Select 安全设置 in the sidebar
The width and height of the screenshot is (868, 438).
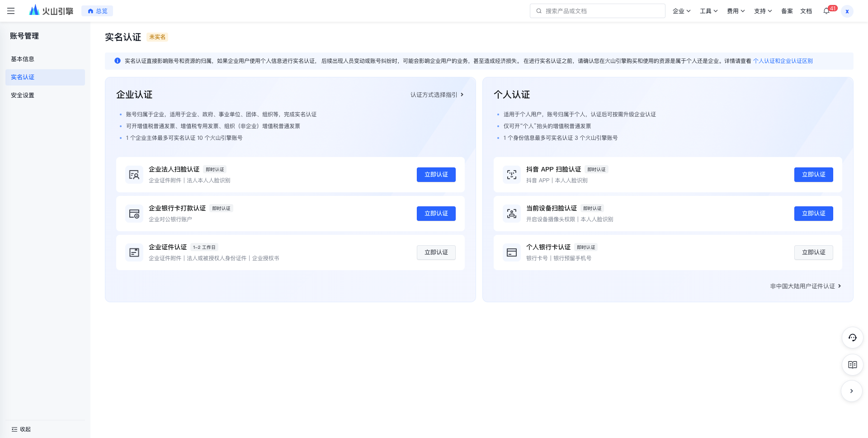pos(45,95)
